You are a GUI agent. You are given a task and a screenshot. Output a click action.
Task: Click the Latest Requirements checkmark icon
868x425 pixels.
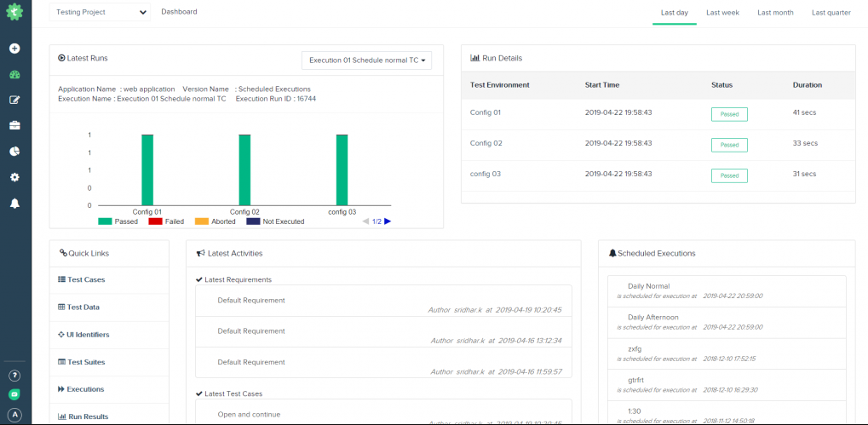pyautogui.click(x=199, y=279)
